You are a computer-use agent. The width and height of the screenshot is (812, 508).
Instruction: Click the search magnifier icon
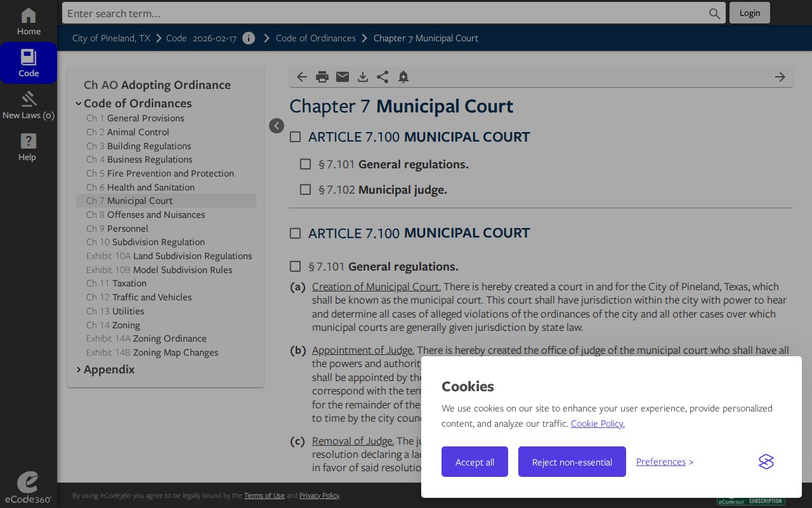[x=715, y=13]
